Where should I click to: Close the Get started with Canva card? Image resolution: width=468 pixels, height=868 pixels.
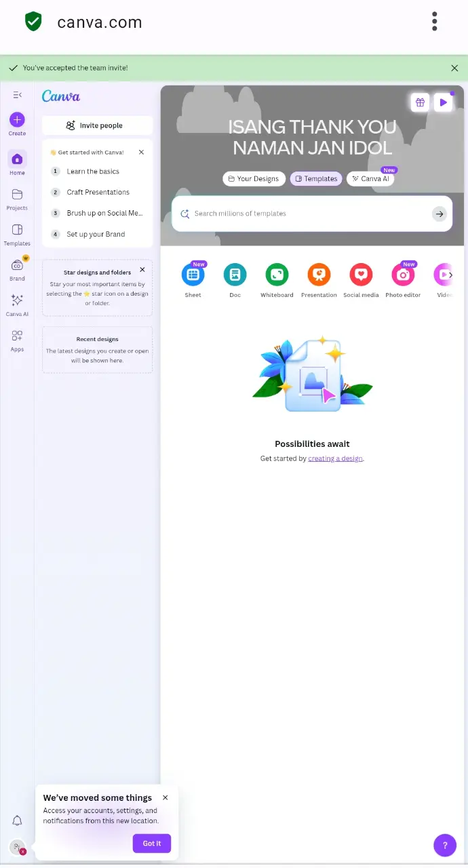tap(141, 153)
